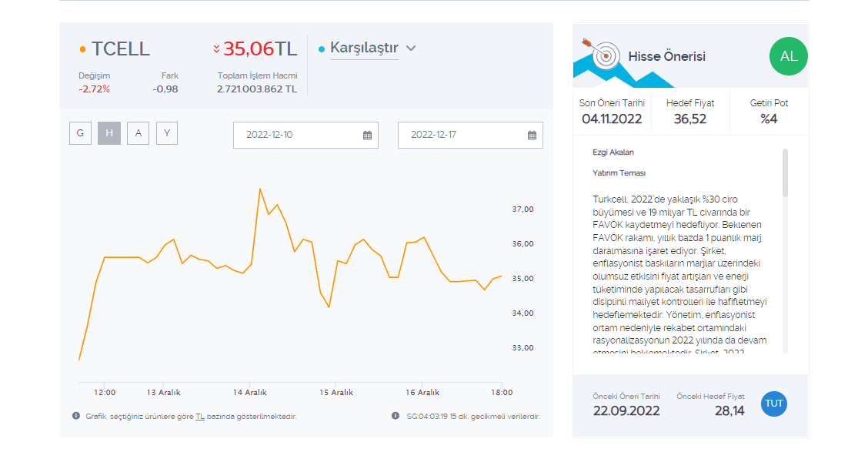Click the 33,00 y-axis label

click(x=522, y=347)
